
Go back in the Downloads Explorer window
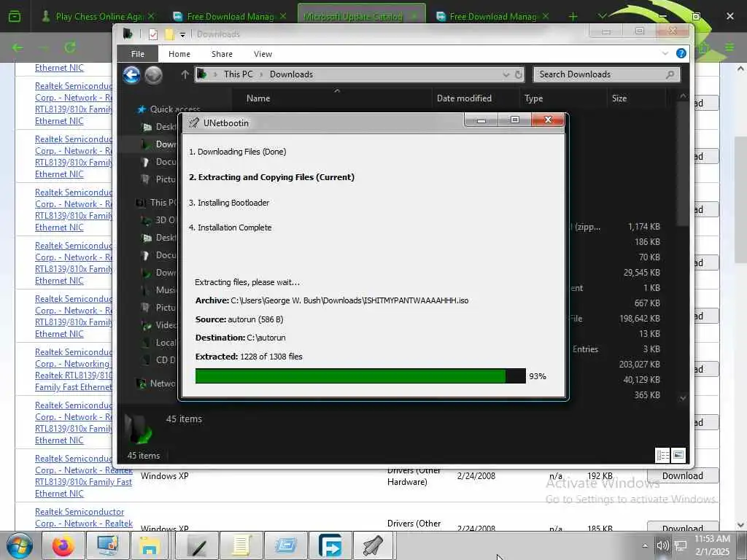point(131,75)
